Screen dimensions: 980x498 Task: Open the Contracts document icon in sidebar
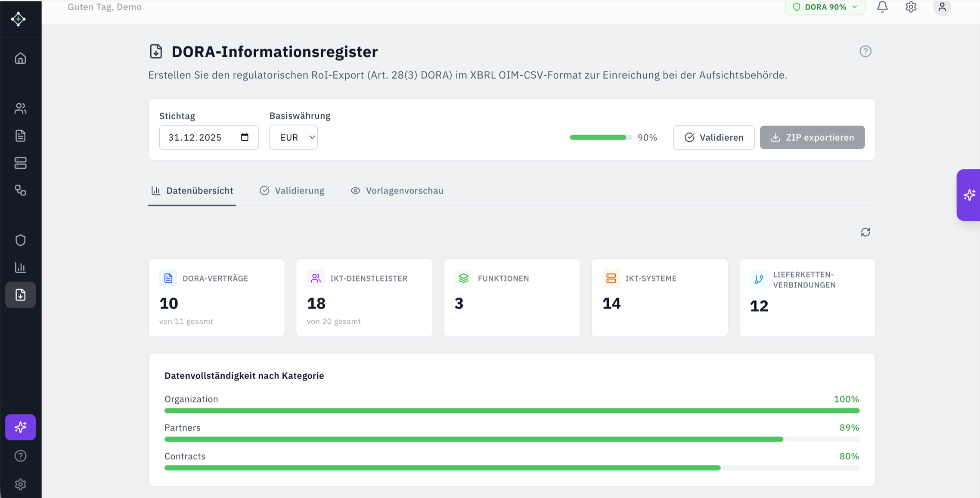click(20, 136)
